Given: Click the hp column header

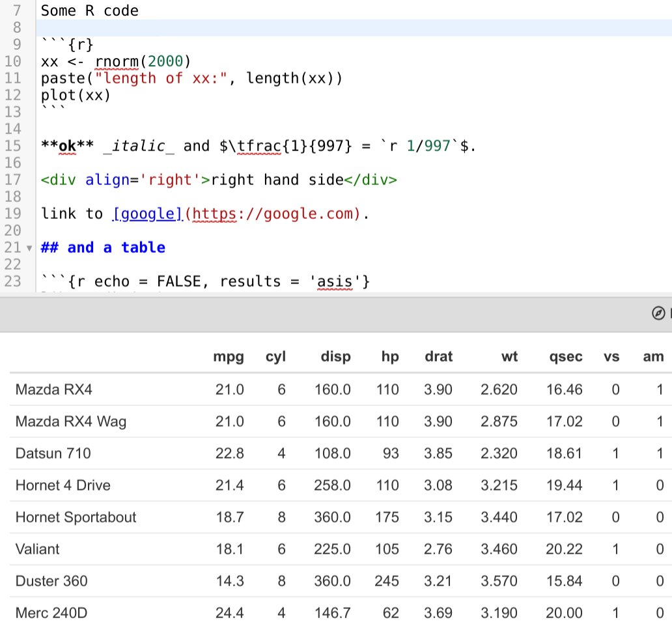Looking at the screenshot, I should [x=390, y=356].
